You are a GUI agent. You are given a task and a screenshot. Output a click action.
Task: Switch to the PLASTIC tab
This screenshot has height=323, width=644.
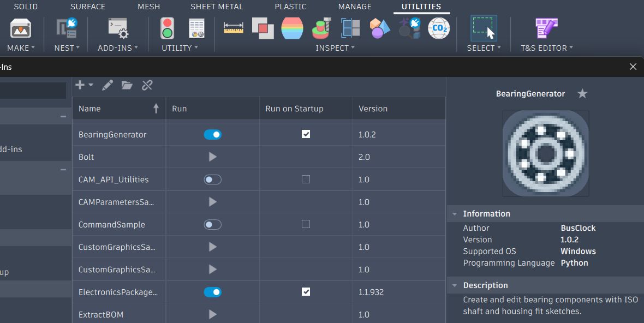pos(290,7)
